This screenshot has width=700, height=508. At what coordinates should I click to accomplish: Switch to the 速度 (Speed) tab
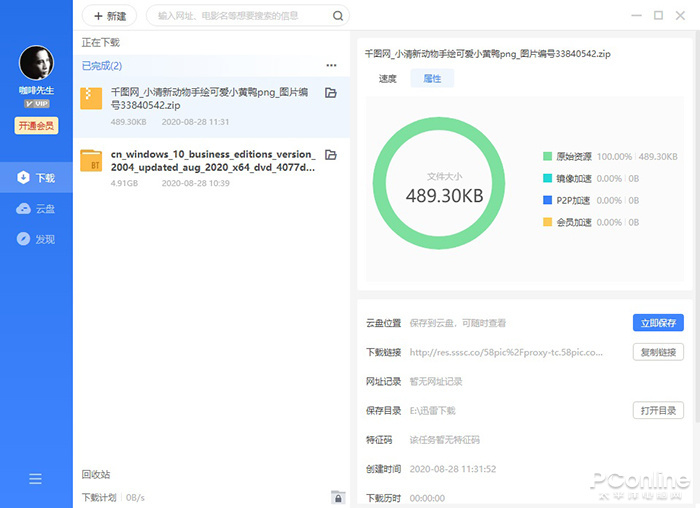[x=388, y=78]
